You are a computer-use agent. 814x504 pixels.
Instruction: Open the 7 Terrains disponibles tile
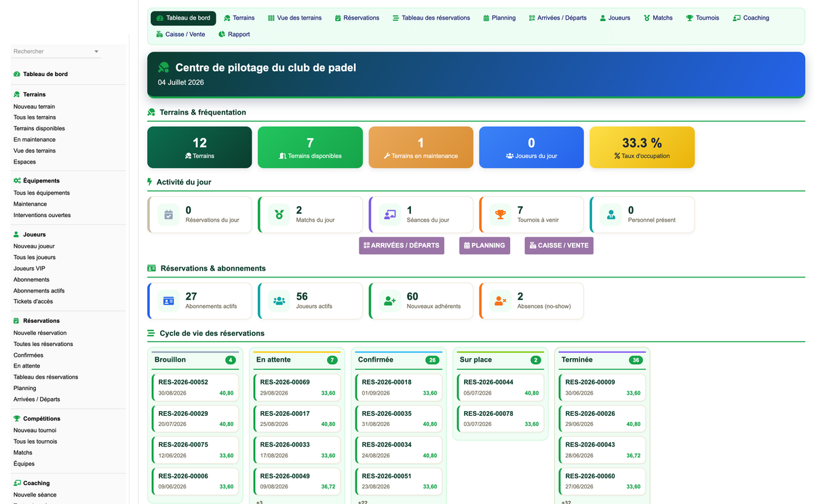pos(310,147)
